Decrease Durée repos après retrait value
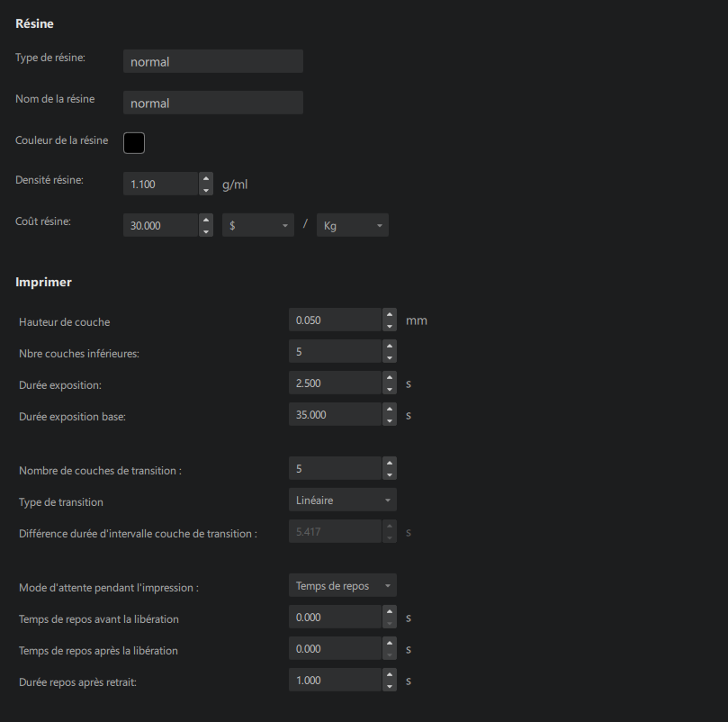 point(390,686)
